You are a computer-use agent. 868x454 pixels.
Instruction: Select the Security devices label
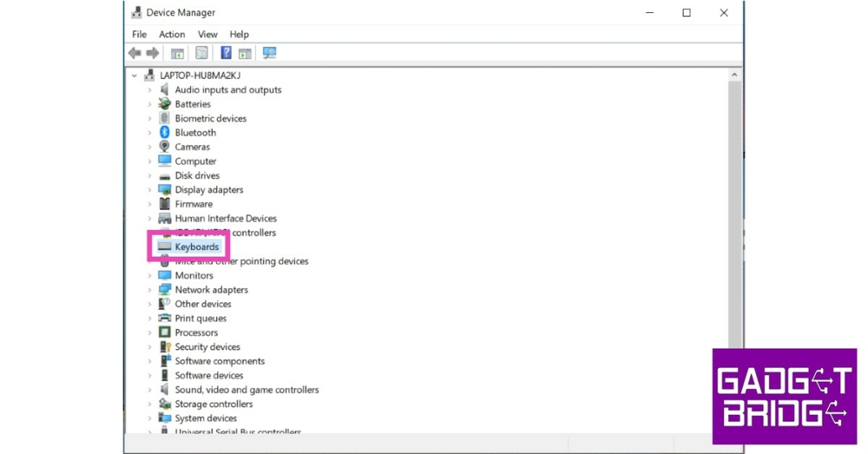click(207, 347)
